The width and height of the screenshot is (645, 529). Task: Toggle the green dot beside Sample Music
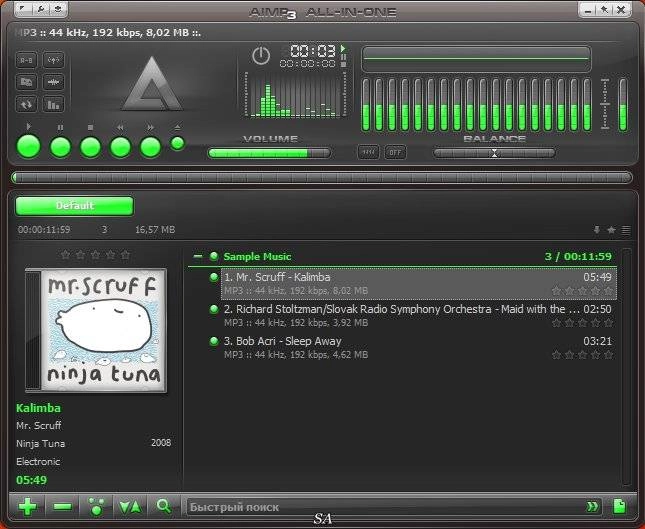(x=214, y=256)
